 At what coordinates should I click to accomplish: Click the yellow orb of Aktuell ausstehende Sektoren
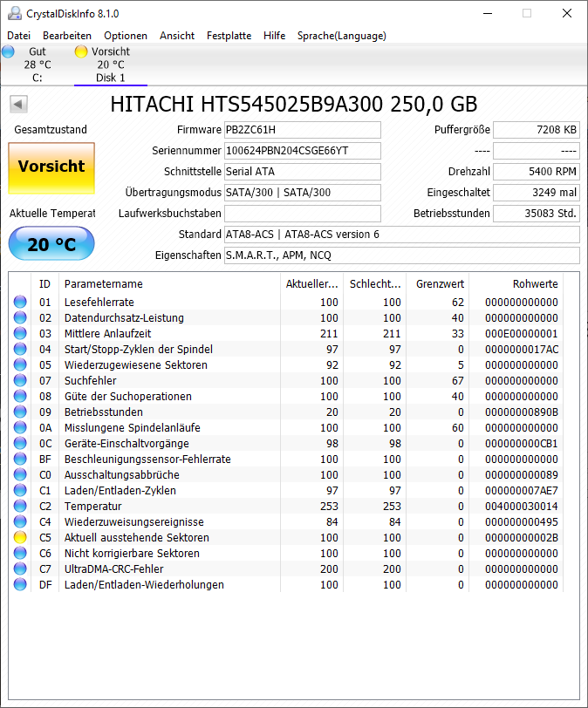(x=20, y=537)
